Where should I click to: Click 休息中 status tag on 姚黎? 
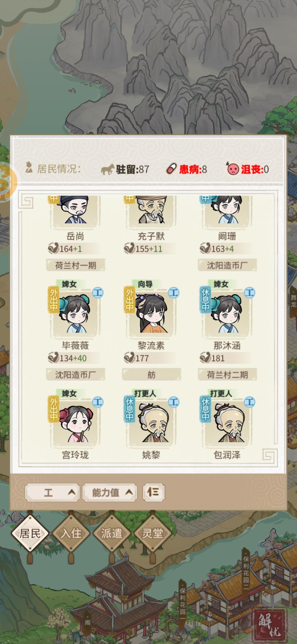point(129,410)
